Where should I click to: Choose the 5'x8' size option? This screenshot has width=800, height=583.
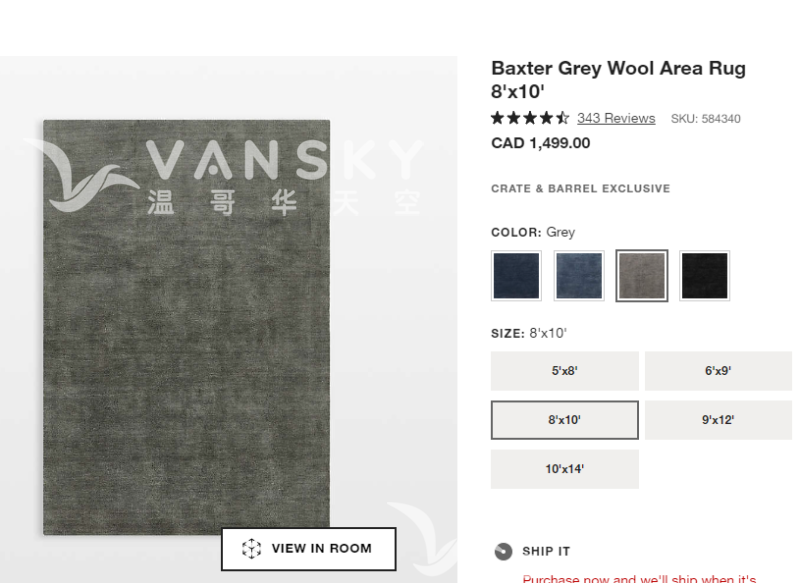click(564, 371)
